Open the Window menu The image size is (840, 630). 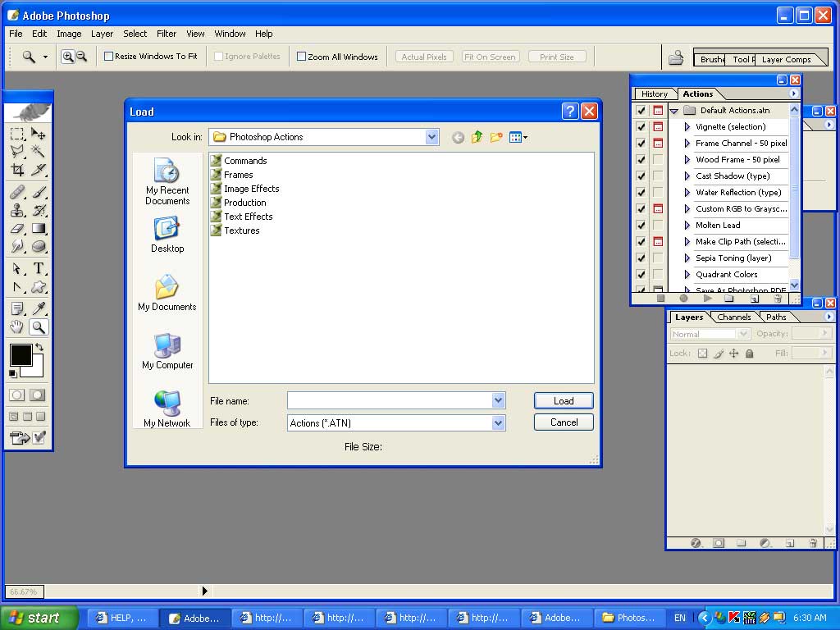point(230,34)
